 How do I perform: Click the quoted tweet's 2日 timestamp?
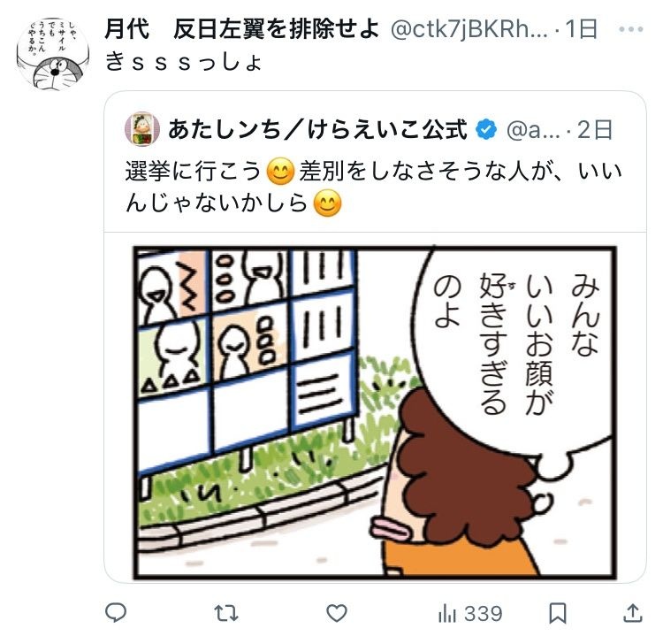pyautogui.click(x=595, y=129)
